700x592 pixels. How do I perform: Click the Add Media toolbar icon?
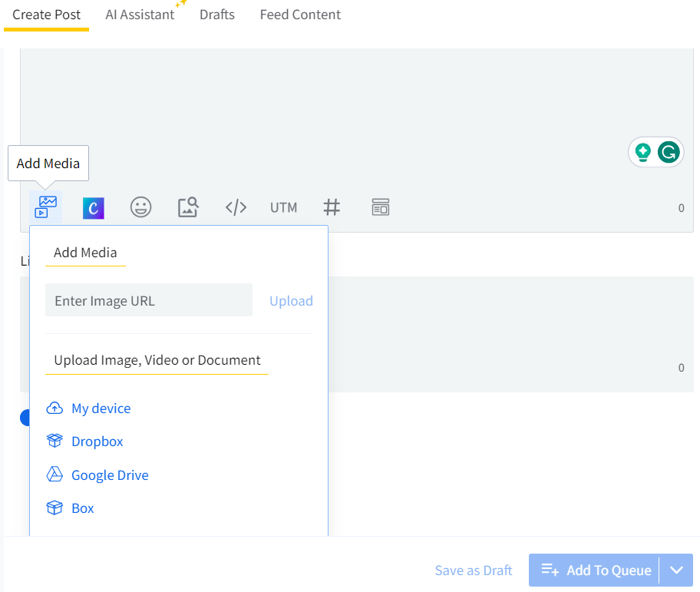point(46,207)
